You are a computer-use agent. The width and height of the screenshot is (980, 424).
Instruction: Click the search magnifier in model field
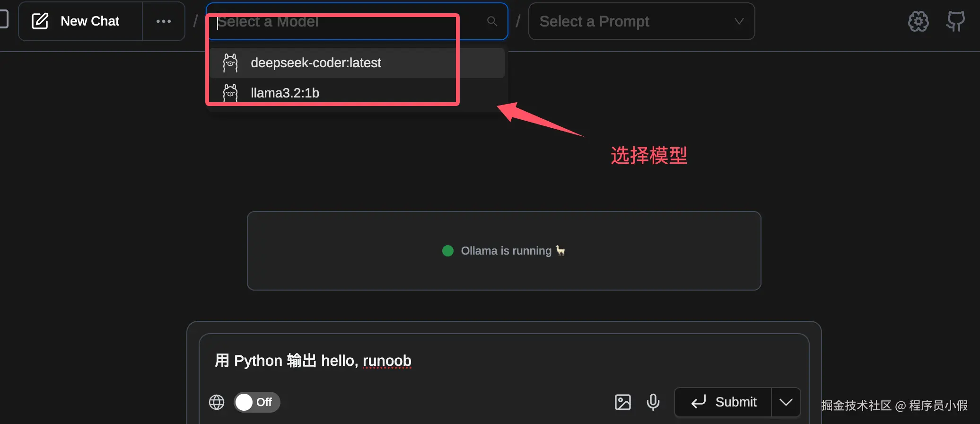[x=492, y=21]
